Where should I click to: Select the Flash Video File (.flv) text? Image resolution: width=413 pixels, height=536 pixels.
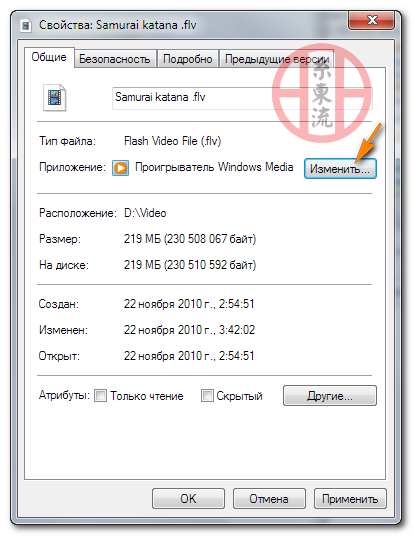click(x=172, y=141)
